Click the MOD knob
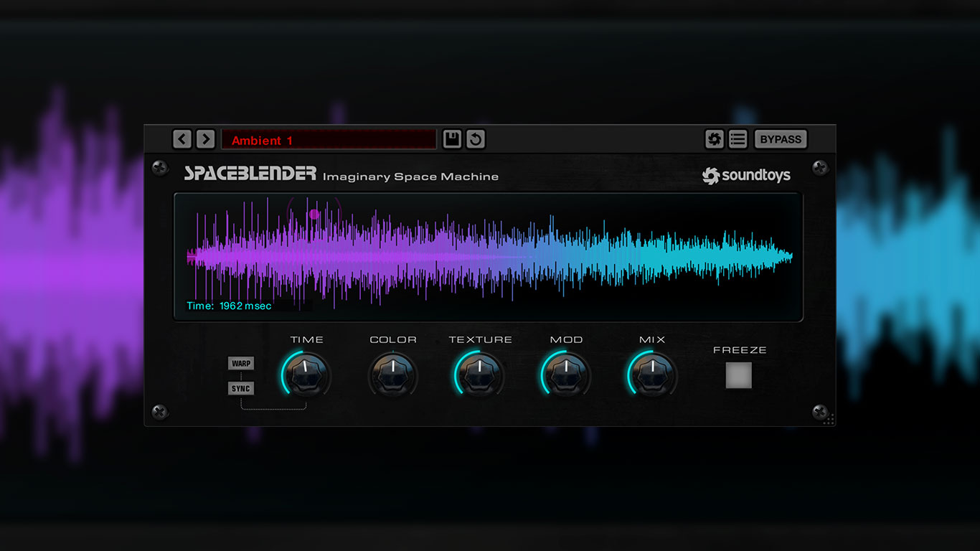Viewport: 980px width, 551px height. (566, 375)
